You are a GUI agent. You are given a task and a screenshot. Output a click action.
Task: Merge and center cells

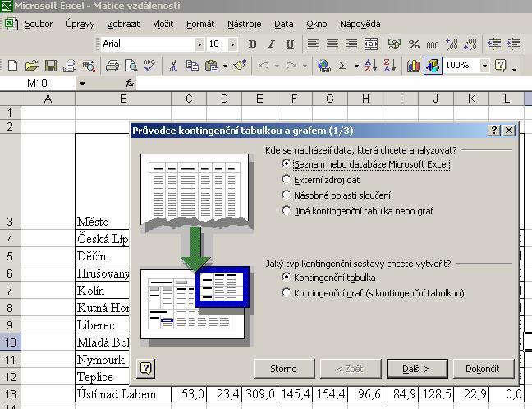[371, 44]
